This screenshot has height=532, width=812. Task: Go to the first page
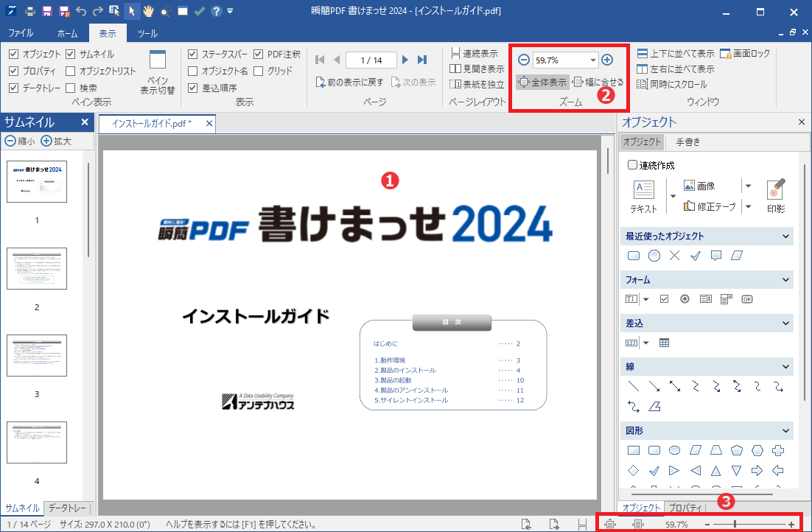click(x=320, y=60)
